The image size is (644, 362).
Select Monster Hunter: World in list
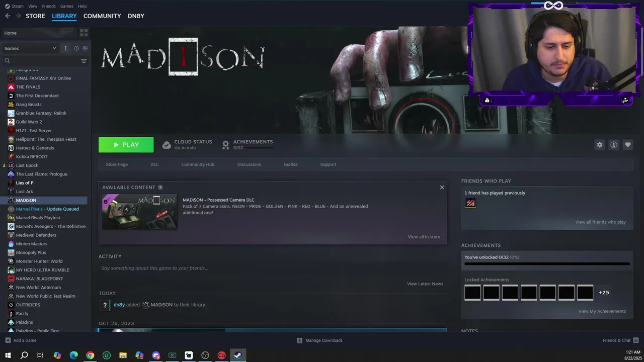point(39,261)
